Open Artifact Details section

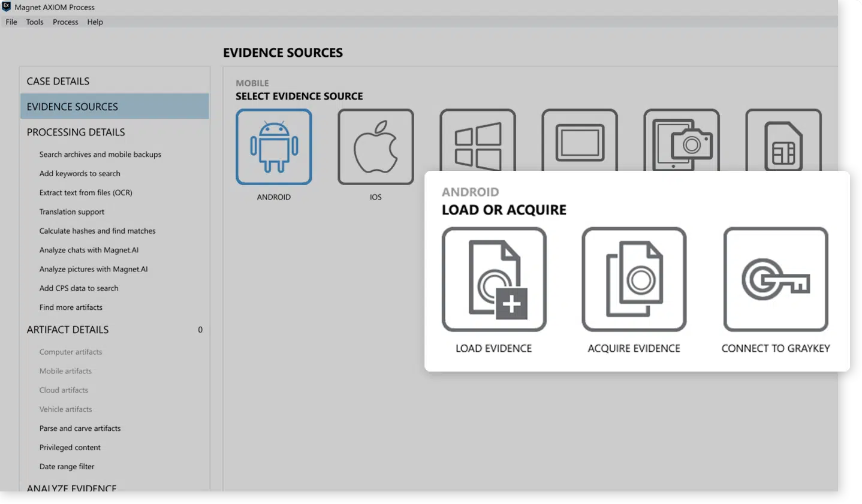tap(68, 330)
